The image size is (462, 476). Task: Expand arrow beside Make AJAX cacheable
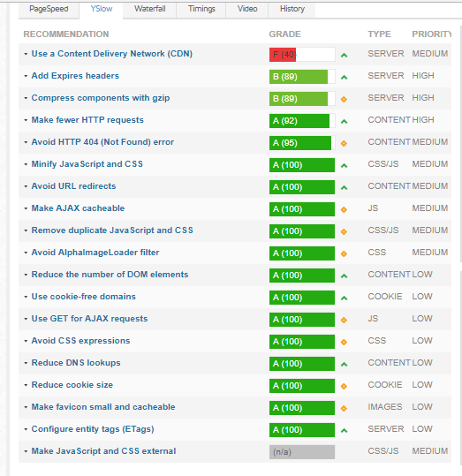coord(26,208)
